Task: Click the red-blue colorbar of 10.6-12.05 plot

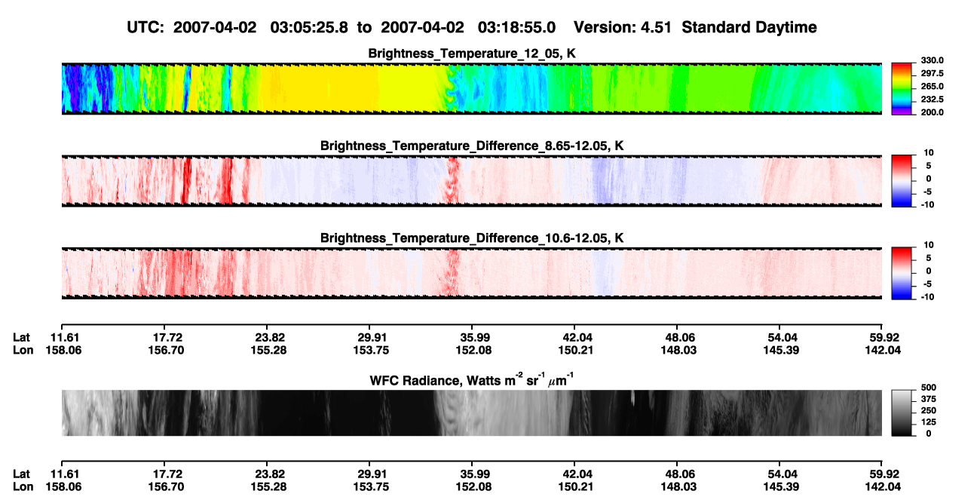Action: 902,273
